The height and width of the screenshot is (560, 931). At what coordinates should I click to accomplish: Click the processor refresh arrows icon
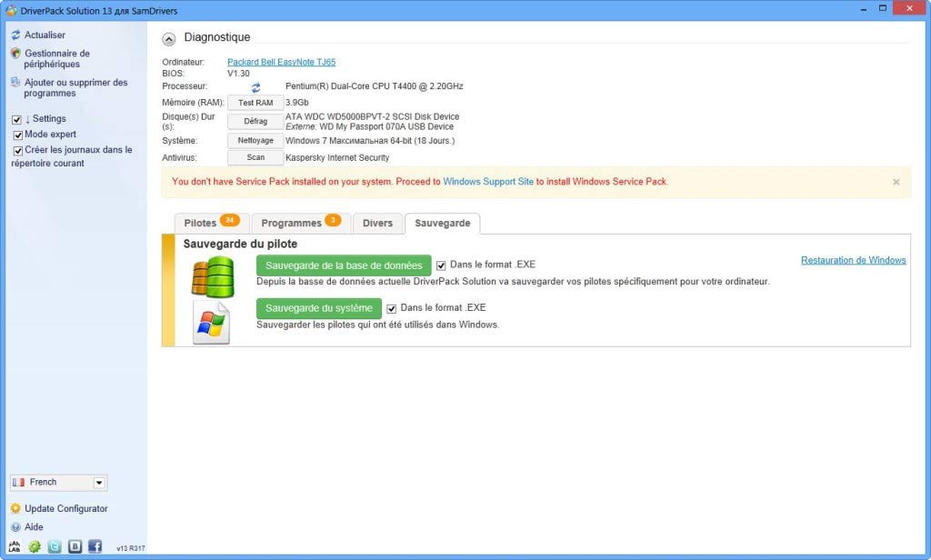click(x=255, y=87)
